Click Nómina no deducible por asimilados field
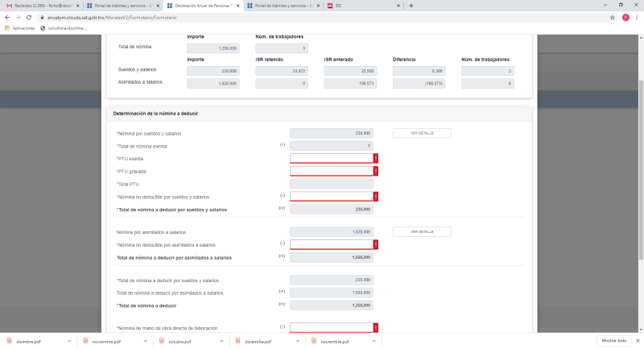 pos(332,244)
